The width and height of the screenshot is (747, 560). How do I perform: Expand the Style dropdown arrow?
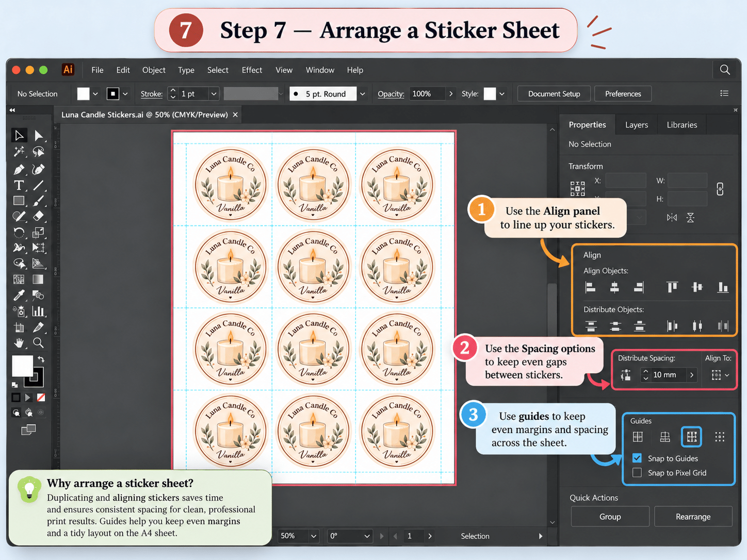pyautogui.click(x=502, y=94)
